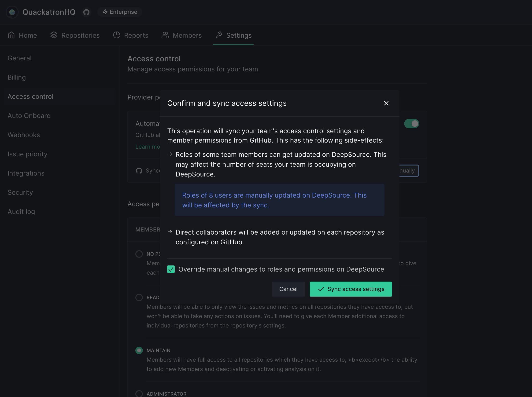Open the Webhooks settings page
This screenshot has width=532, height=397.
click(x=24, y=135)
